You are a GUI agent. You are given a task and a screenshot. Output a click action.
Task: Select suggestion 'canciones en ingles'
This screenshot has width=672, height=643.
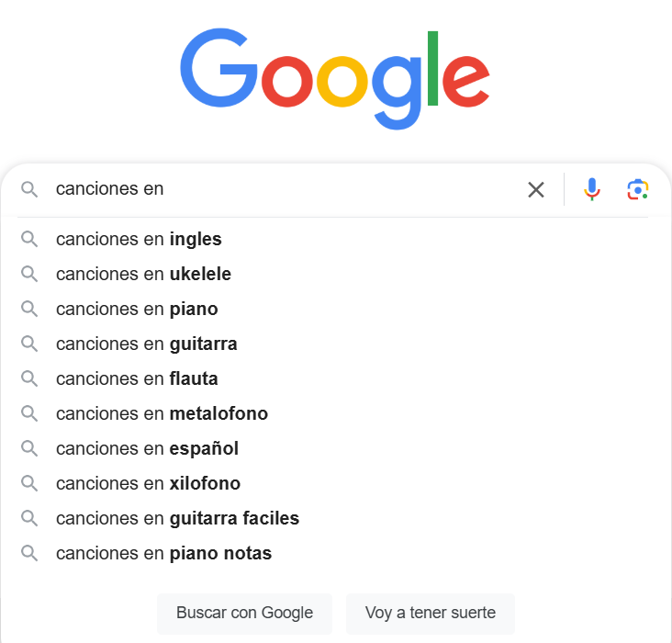point(139,239)
